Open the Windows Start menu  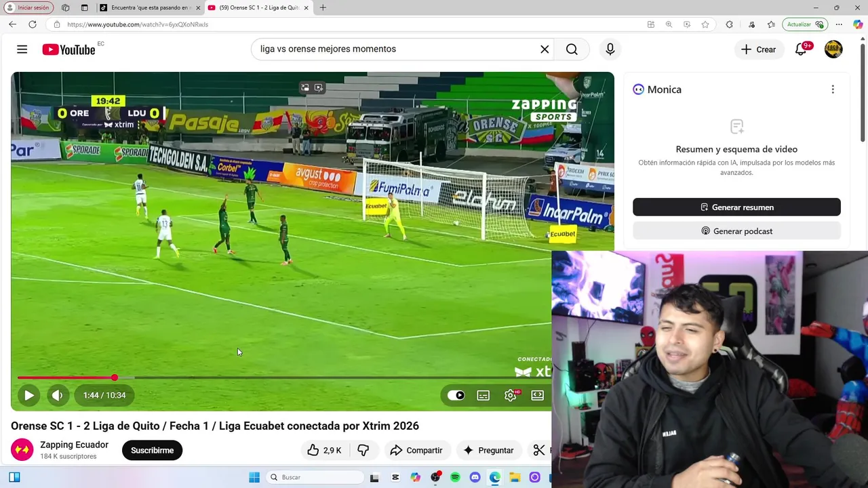pos(254,477)
